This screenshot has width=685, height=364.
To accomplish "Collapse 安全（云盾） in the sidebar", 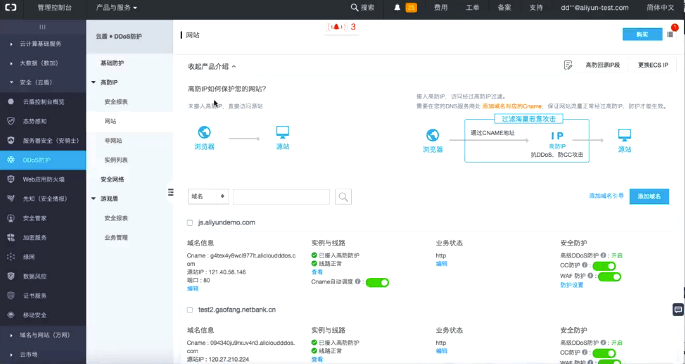I will pyautogui.click(x=36, y=82).
